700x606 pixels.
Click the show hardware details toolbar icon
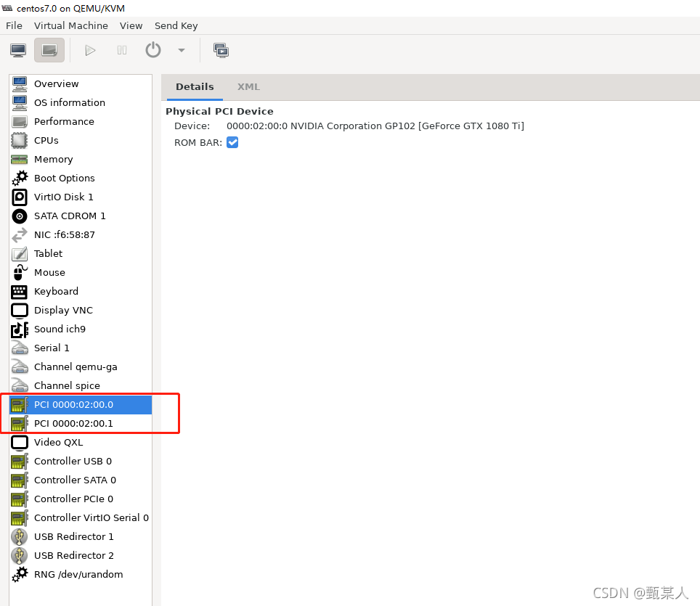(49, 50)
